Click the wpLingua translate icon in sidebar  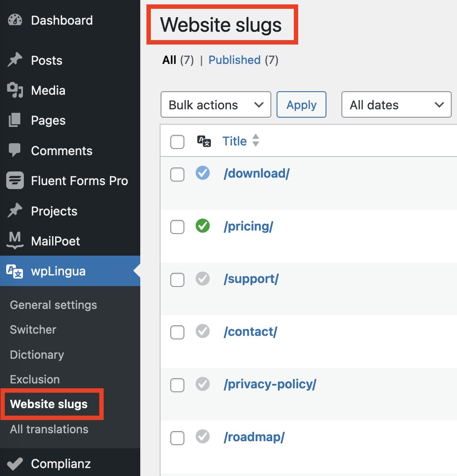tap(15, 271)
